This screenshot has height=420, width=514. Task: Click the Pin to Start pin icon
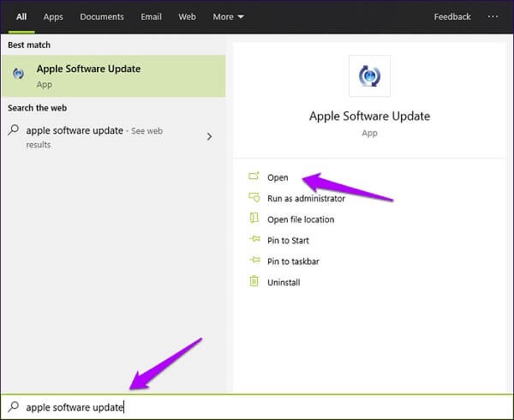click(254, 238)
